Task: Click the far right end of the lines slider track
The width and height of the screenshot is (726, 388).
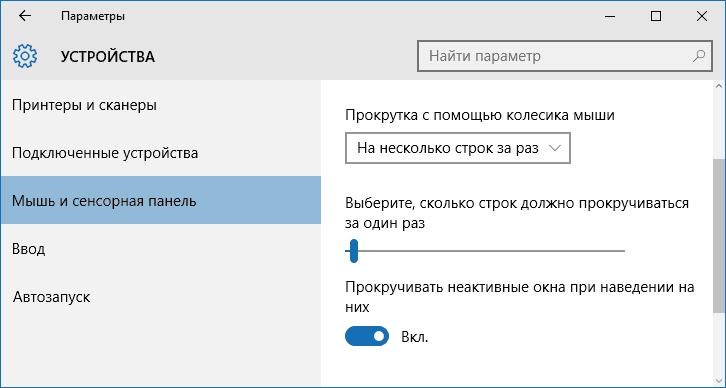Action: coord(622,250)
